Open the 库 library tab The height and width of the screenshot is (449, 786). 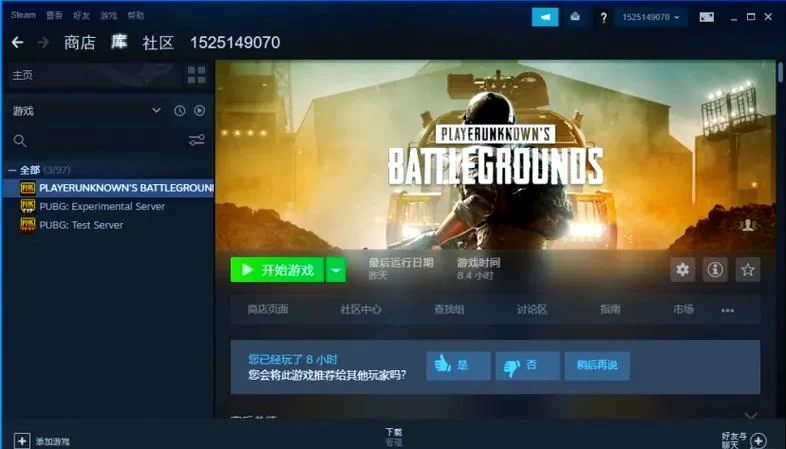pos(119,42)
